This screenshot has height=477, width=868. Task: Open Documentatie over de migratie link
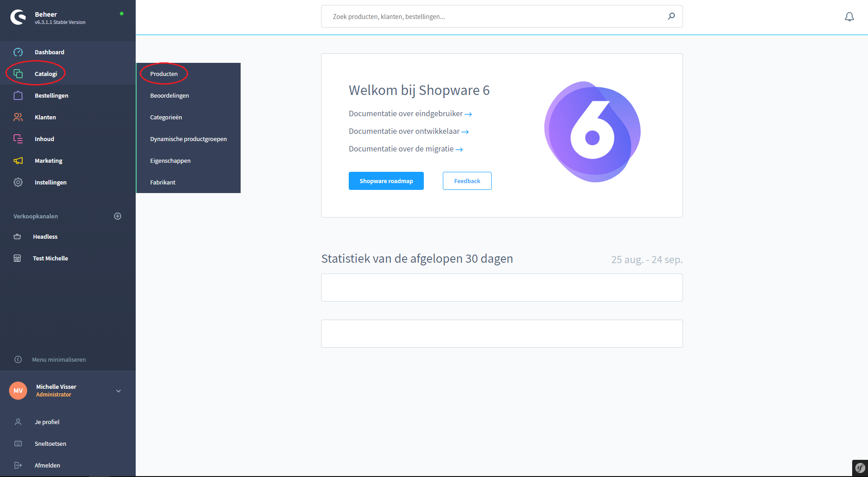point(402,149)
